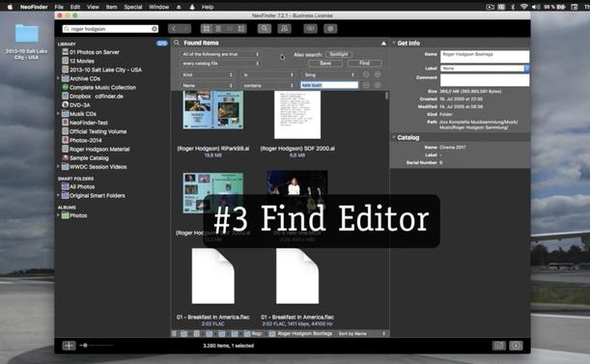Viewport: 590px width, 364px height.
Task: Click the add catalog plus button
Action: tap(69, 346)
